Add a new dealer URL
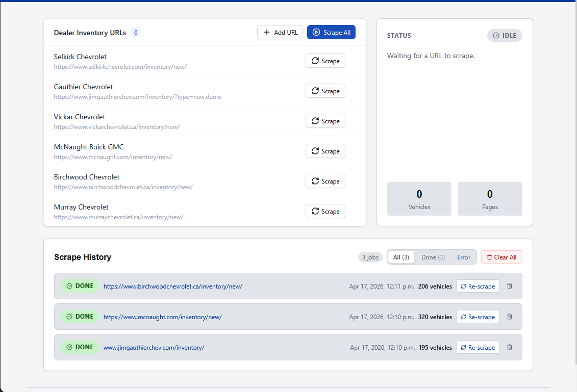The width and height of the screenshot is (577, 392). click(280, 33)
